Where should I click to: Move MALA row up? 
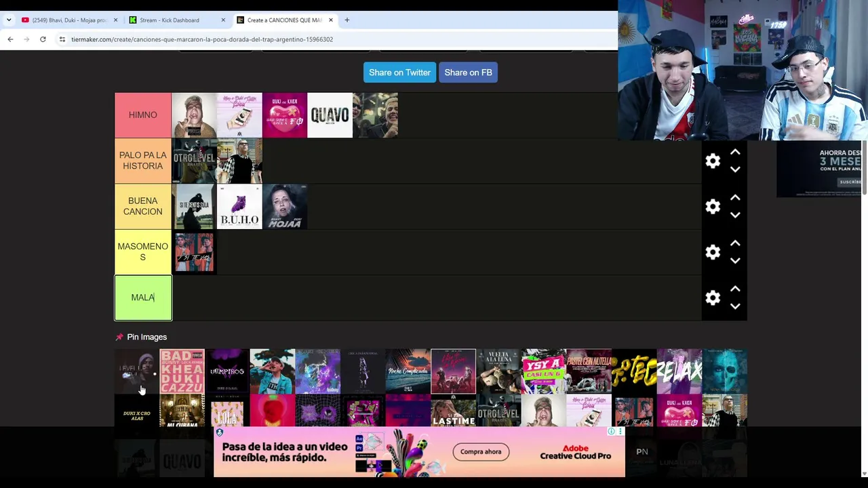[735, 289]
